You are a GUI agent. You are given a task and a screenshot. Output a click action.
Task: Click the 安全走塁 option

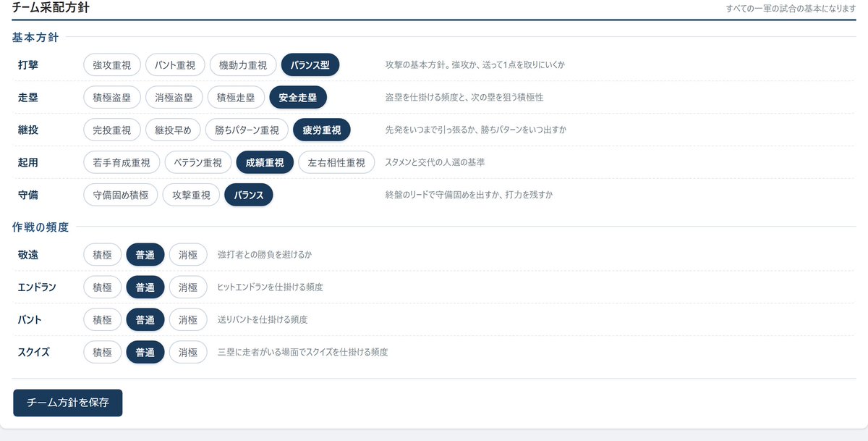298,97
